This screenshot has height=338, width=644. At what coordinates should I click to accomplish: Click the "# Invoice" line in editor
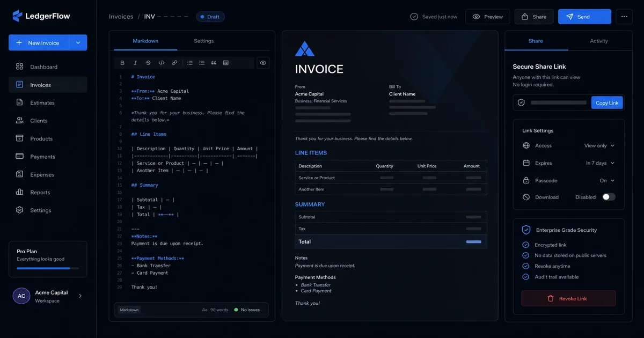tap(143, 77)
